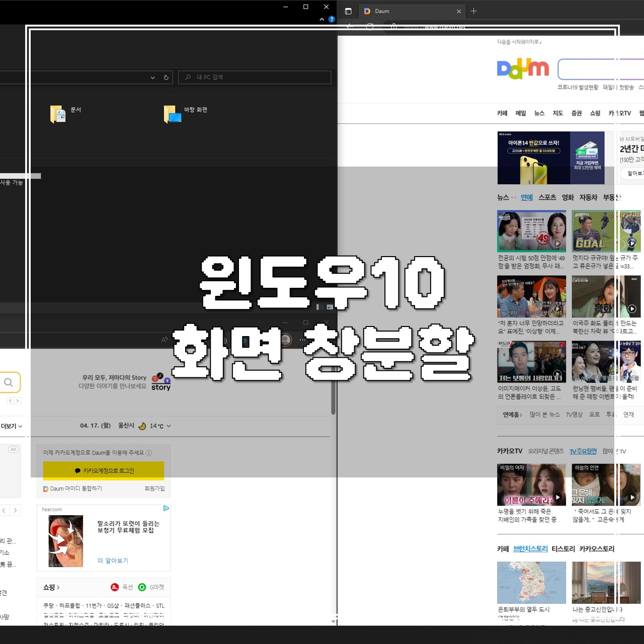Screen dimensions: 644x644
Task: Open 카페 in the Daum service menu
Action: pyautogui.click(x=502, y=113)
